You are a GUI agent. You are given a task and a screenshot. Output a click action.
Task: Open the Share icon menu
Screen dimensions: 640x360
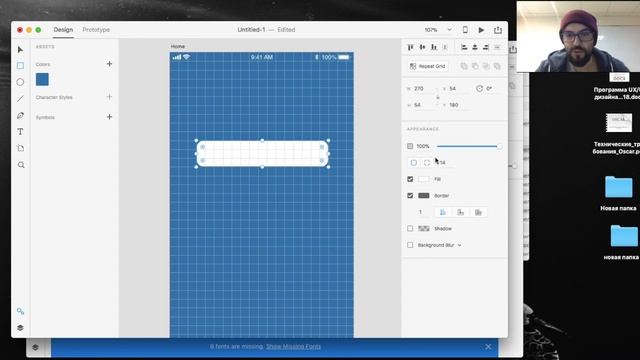click(498, 30)
